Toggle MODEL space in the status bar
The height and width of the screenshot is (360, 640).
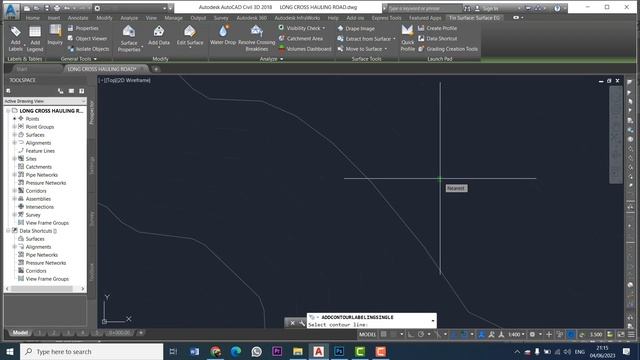click(367, 334)
